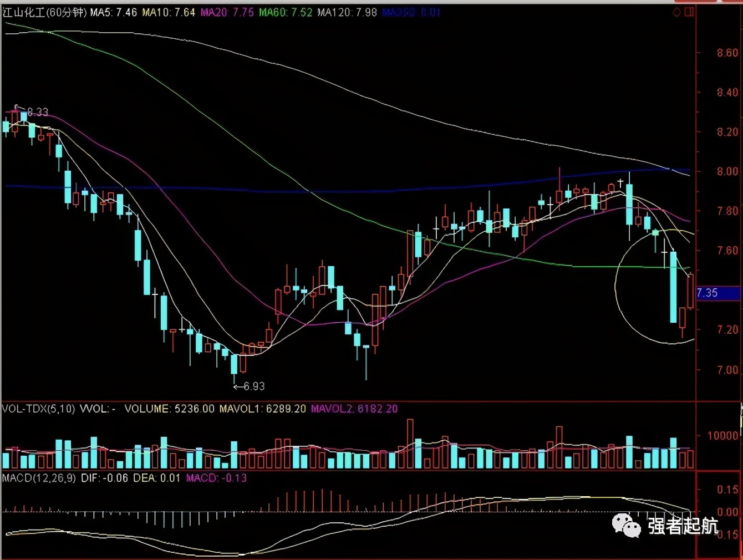
Task: Click the DEA: 0.01 value
Action: pyautogui.click(x=157, y=478)
